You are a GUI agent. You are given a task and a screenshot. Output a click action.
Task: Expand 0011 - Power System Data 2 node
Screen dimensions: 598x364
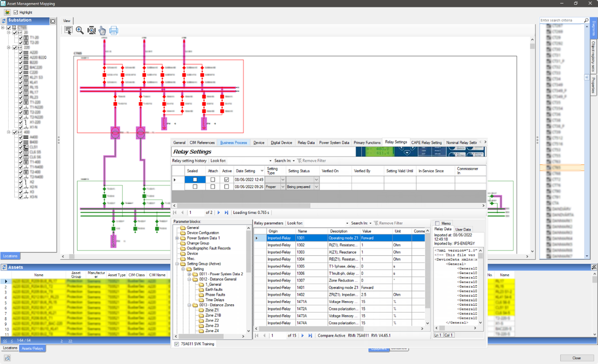(x=190, y=274)
